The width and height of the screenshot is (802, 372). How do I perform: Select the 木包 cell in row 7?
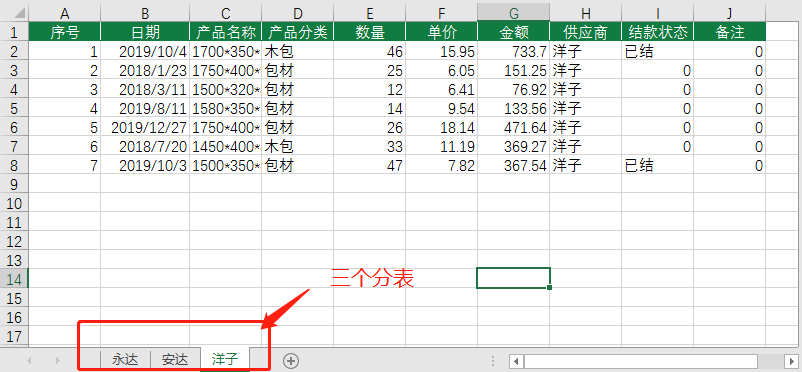pos(298,146)
